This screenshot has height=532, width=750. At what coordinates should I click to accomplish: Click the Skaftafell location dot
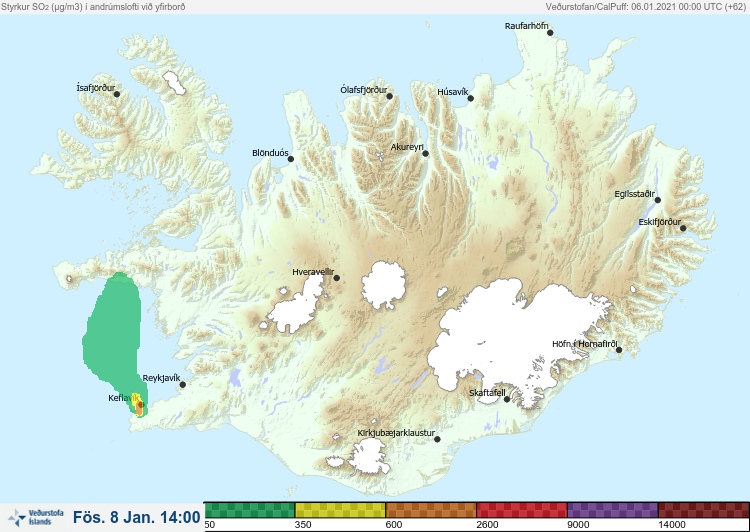point(507,399)
